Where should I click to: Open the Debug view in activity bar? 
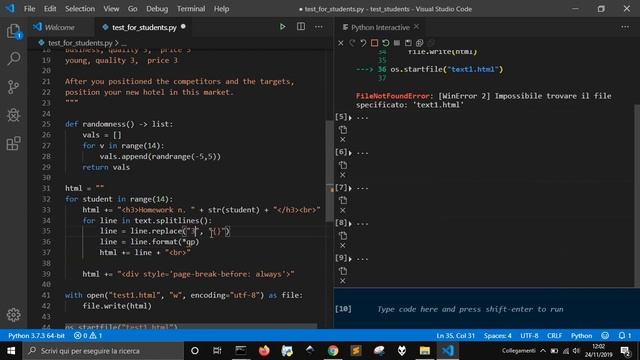(13, 115)
